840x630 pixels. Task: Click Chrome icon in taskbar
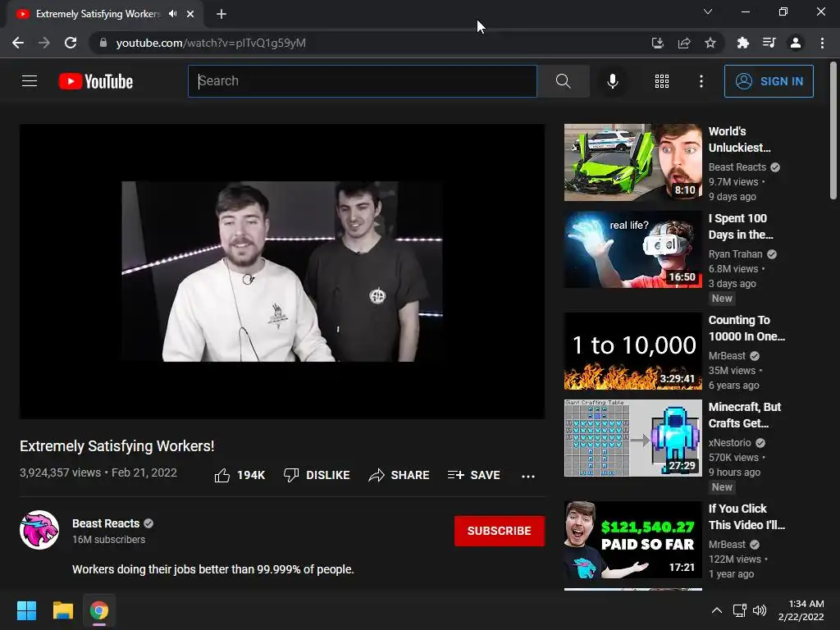(x=99, y=610)
